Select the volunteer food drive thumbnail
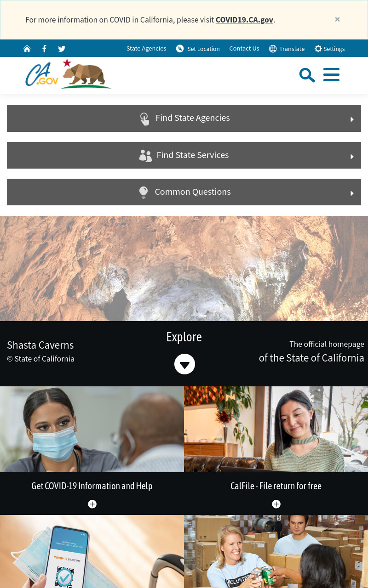This screenshot has width=368, height=588. (x=276, y=551)
